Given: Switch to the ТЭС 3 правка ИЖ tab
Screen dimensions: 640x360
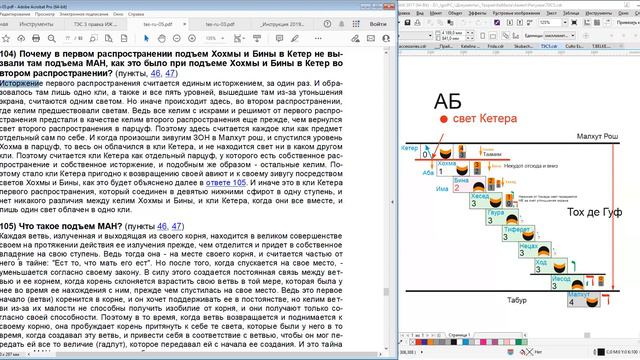Looking at the screenshot, I should 95,24.
